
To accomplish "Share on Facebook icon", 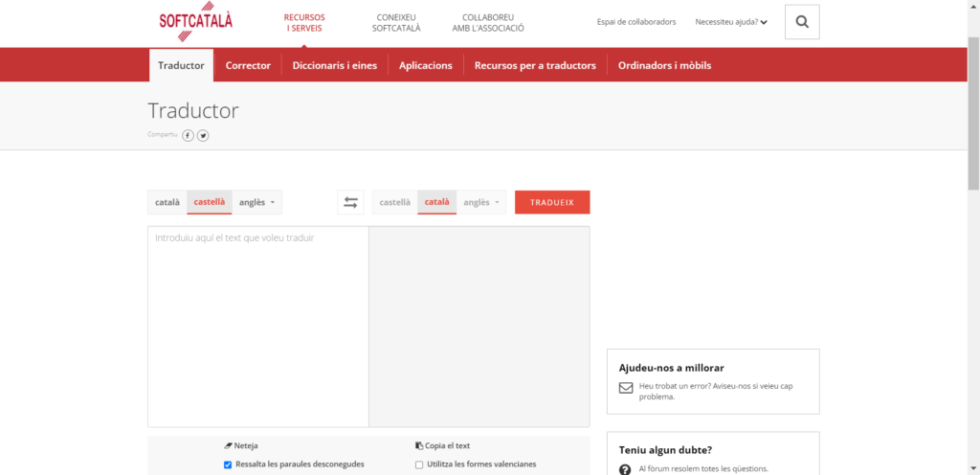I will tap(189, 135).
